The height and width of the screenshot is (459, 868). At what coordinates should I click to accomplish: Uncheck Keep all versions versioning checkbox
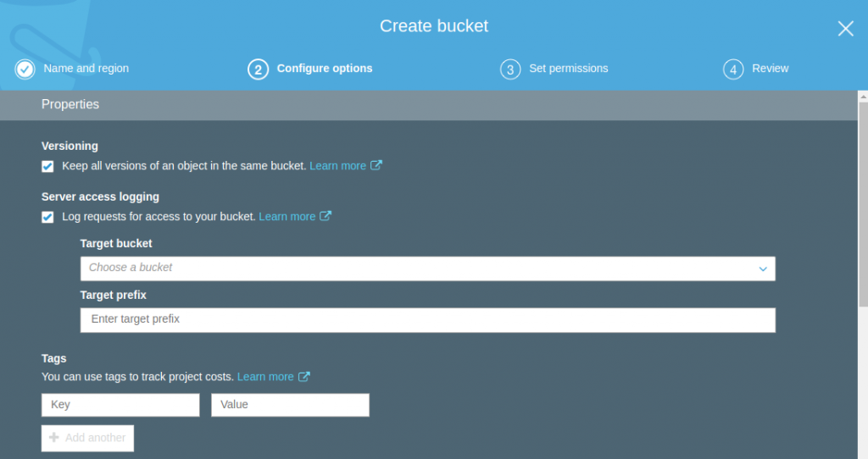click(x=47, y=167)
